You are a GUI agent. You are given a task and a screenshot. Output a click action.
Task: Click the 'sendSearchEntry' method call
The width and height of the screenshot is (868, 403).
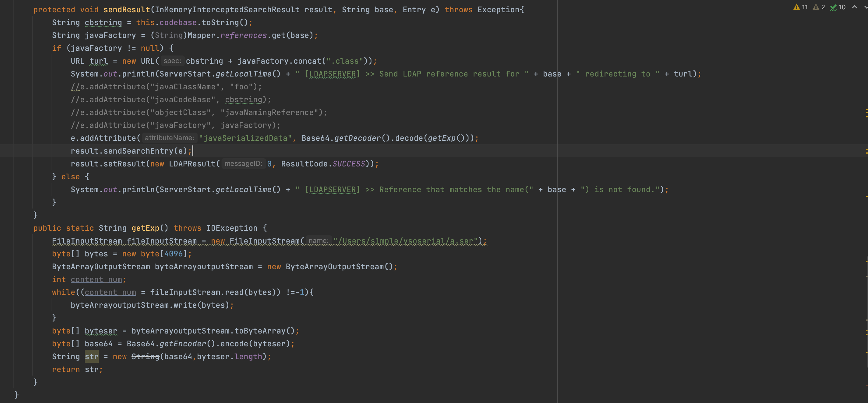click(138, 151)
